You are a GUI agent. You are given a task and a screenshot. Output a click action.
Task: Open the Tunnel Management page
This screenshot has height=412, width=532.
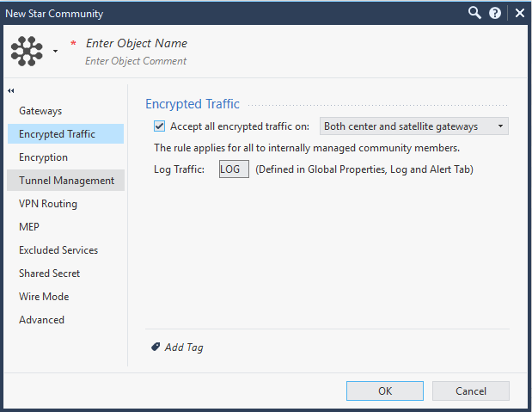coord(65,181)
